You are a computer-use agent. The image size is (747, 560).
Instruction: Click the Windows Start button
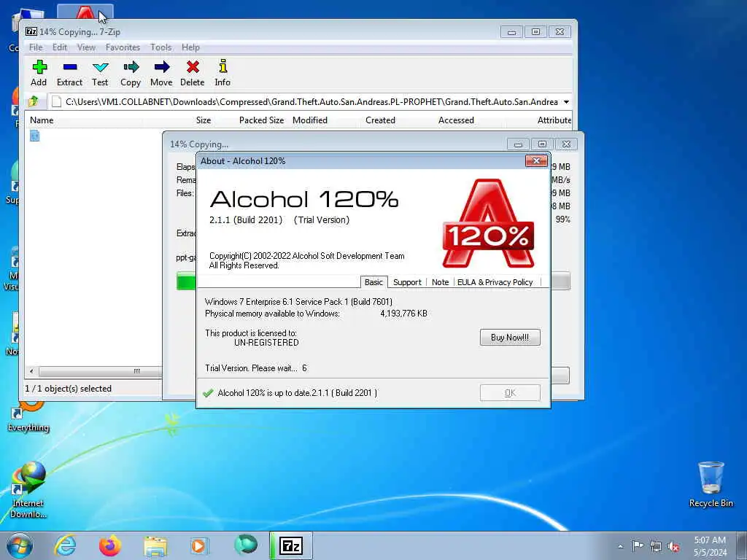20,545
